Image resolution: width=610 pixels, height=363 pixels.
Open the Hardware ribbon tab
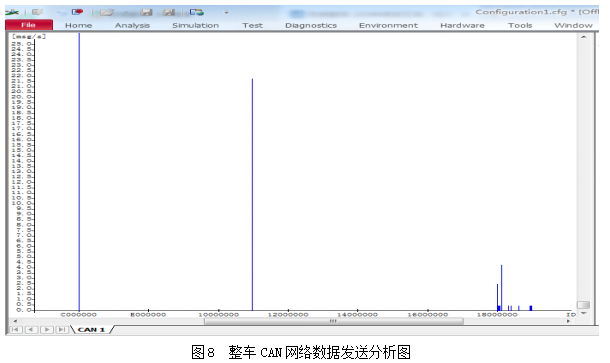click(462, 25)
